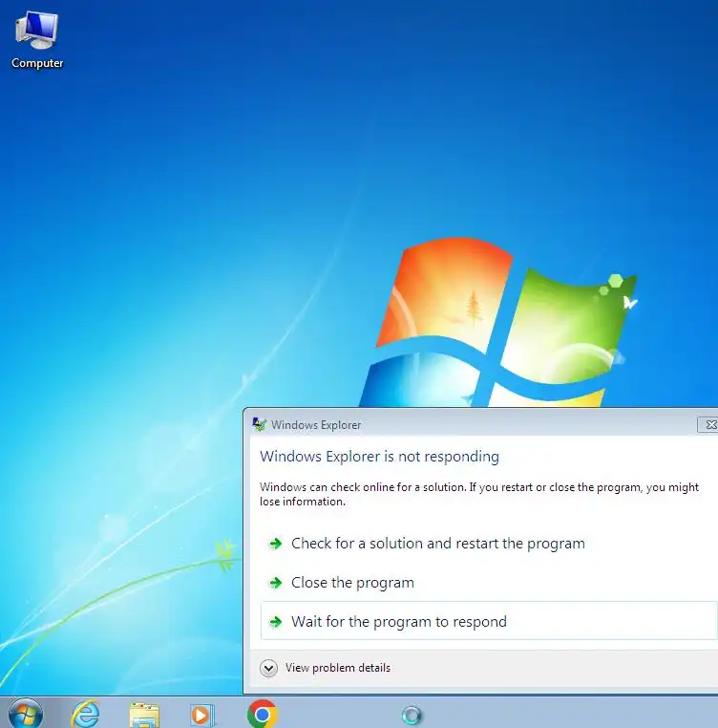Screen dimensions: 718x728
Task: Close the Windows Explorer dialog
Action: (707, 424)
